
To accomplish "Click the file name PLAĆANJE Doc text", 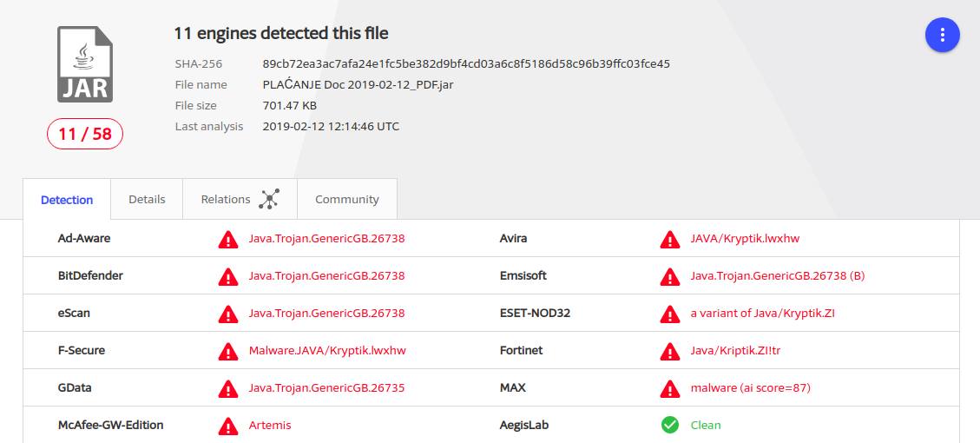I will coord(358,84).
